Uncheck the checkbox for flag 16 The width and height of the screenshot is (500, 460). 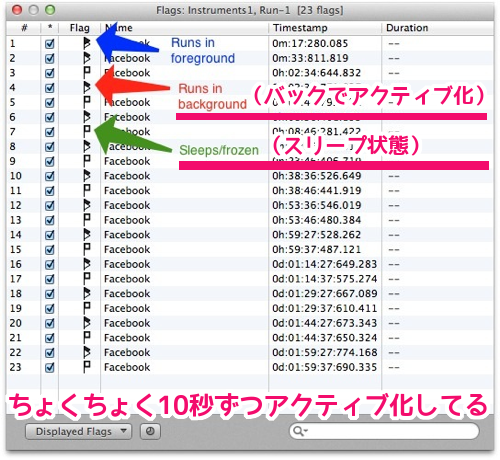[50, 264]
